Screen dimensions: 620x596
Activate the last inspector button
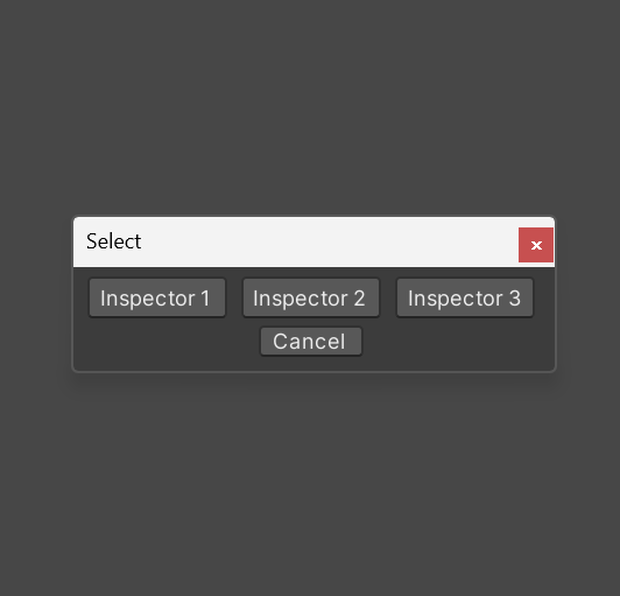(x=465, y=298)
